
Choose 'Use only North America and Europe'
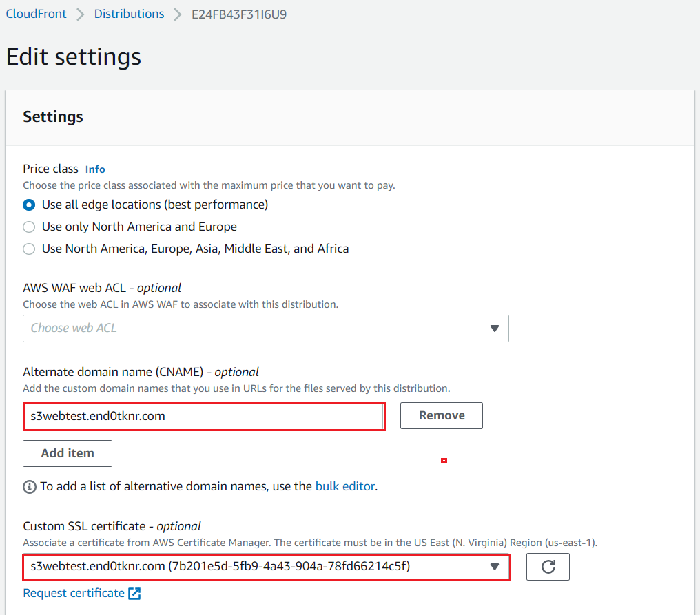(x=29, y=227)
